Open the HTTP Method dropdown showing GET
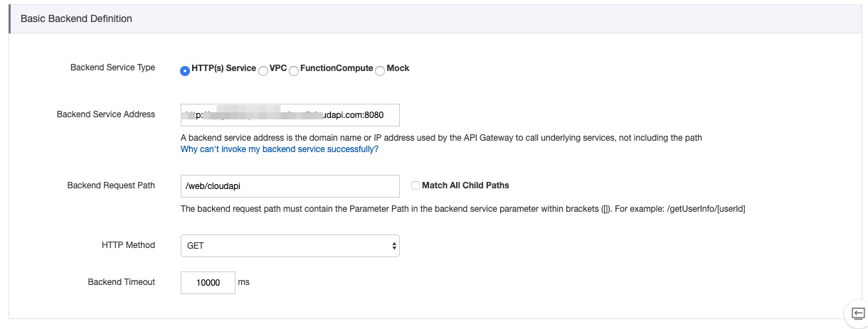This screenshot has width=868, height=329. click(290, 246)
